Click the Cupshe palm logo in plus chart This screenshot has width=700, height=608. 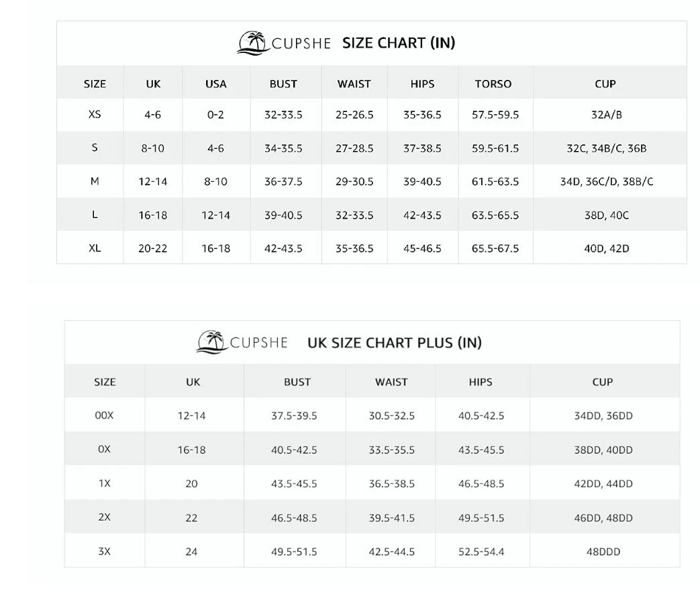pyautogui.click(x=212, y=342)
